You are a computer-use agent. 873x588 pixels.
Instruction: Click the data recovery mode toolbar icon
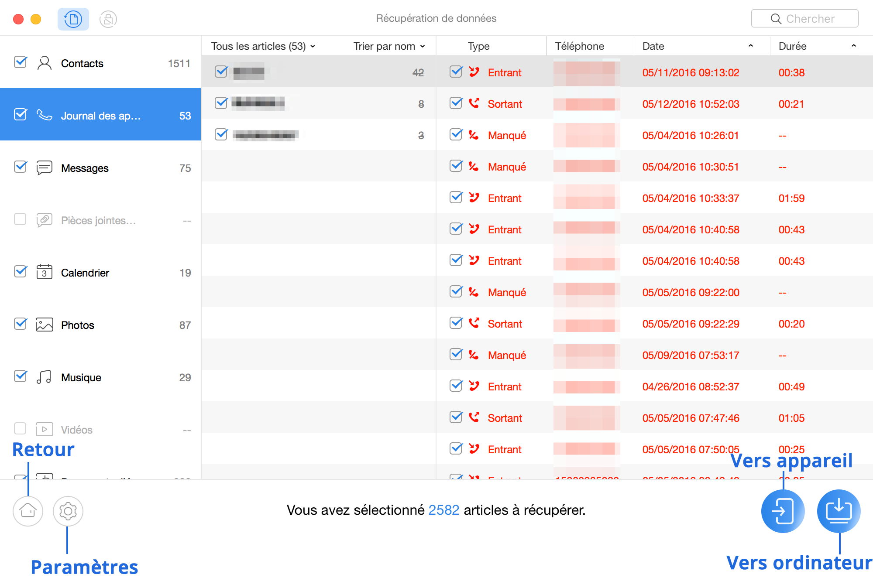click(x=73, y=19)
